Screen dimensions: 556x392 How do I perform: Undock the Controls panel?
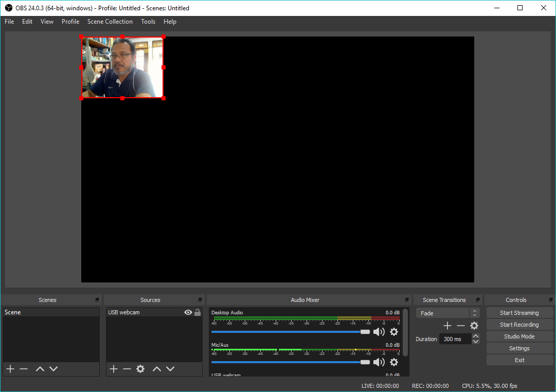pyautogui.click(x=551, y=300)
